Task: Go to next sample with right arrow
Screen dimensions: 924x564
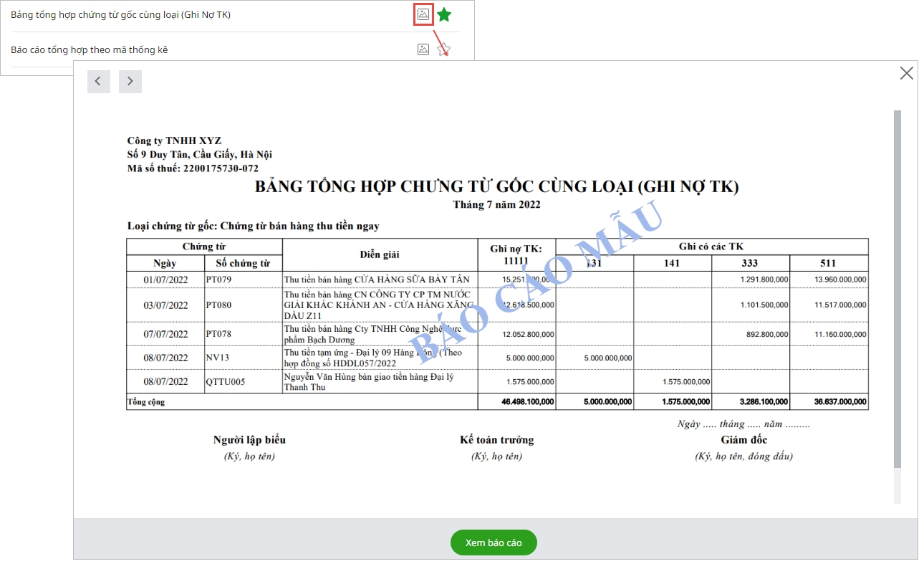Action: click(130, 82)
